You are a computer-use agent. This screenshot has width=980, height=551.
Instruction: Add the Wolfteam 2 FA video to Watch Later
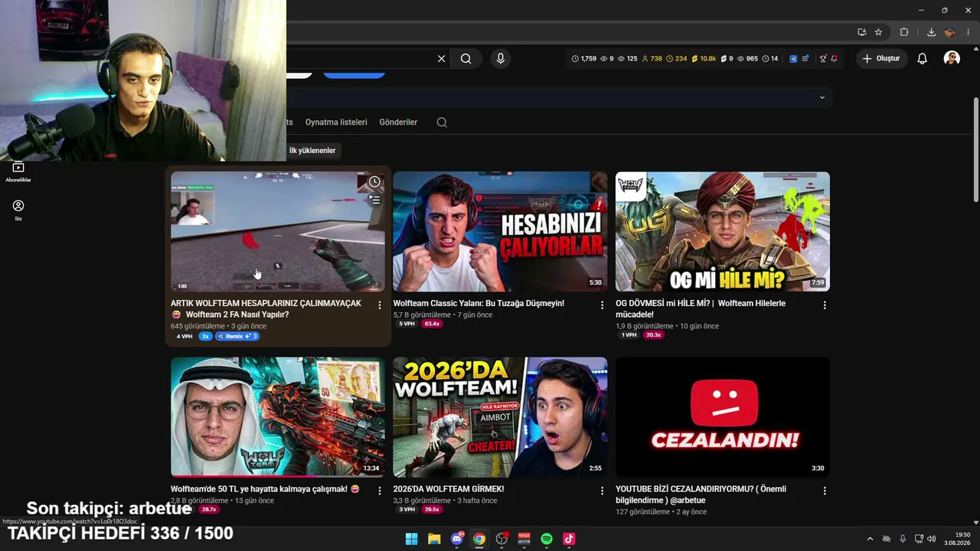(x=374, y=182)
